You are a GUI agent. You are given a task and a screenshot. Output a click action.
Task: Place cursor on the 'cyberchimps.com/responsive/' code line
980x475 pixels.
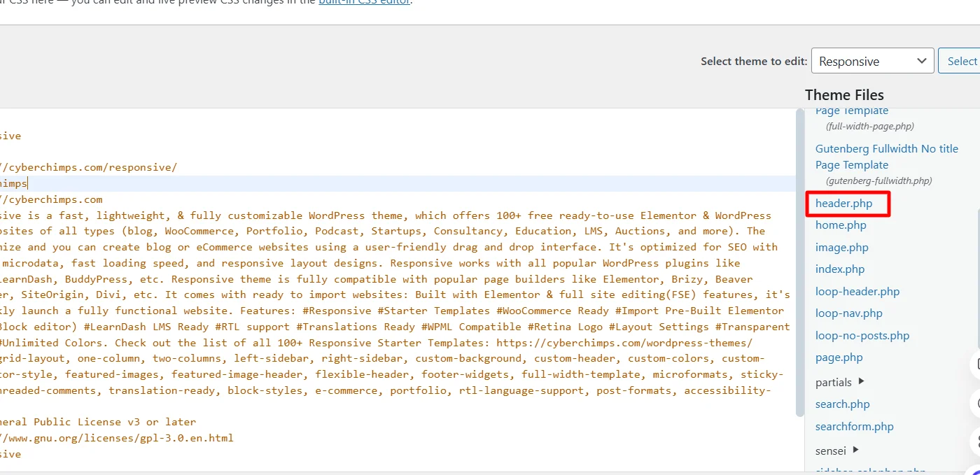point(89,168)
